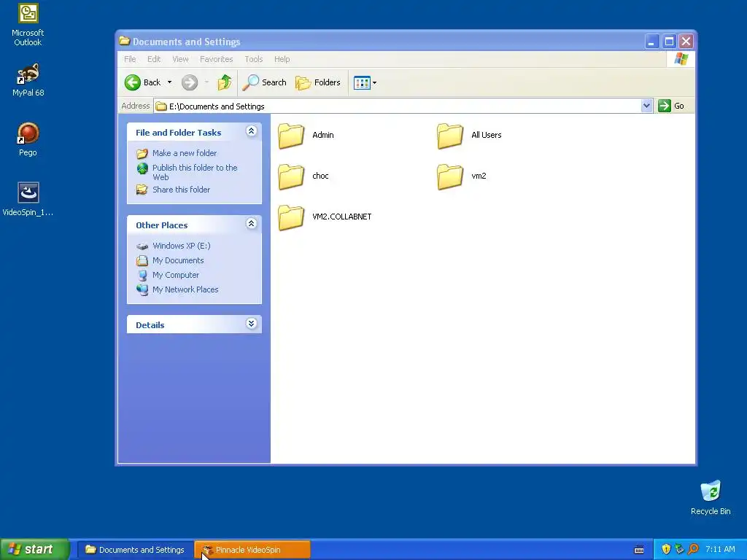Screen dimensions: 747x560
Task: Click the My Documents sidebar icon
Action: [x=142, y=260]
